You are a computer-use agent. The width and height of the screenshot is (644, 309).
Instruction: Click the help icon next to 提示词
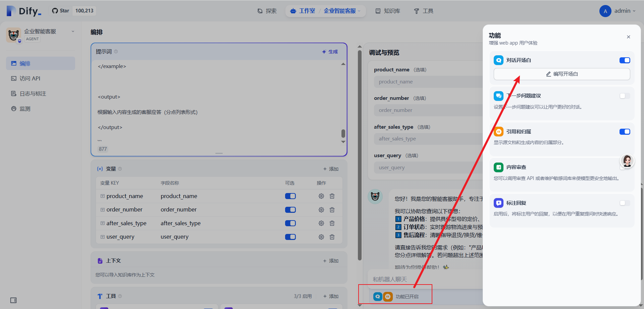point(116,52)
